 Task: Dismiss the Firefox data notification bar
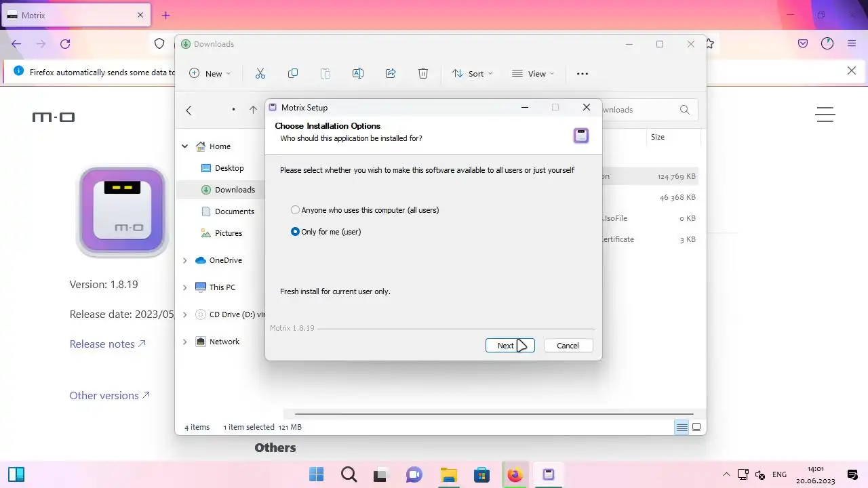point(852,70)
